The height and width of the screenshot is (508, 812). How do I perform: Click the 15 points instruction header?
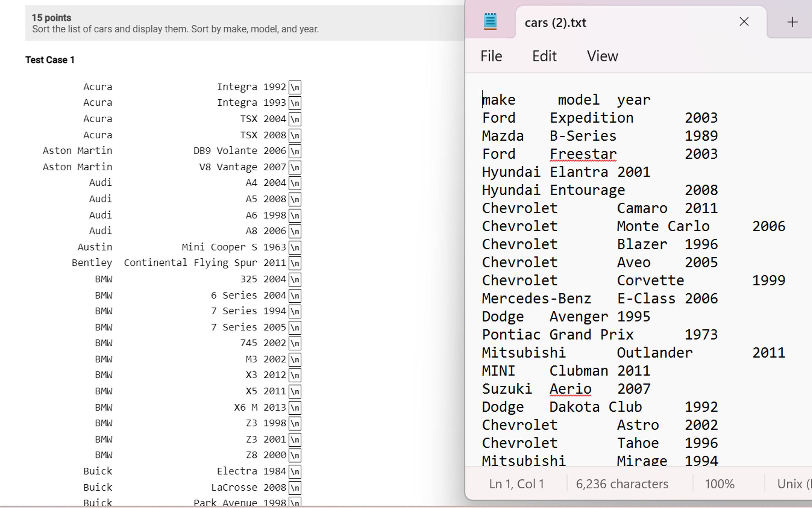click(52, 17)
